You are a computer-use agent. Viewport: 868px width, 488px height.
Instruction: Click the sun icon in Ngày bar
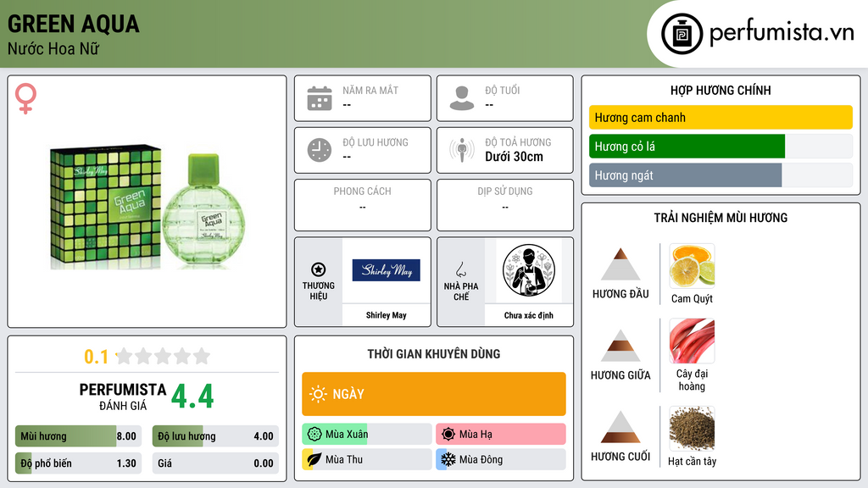319,394
